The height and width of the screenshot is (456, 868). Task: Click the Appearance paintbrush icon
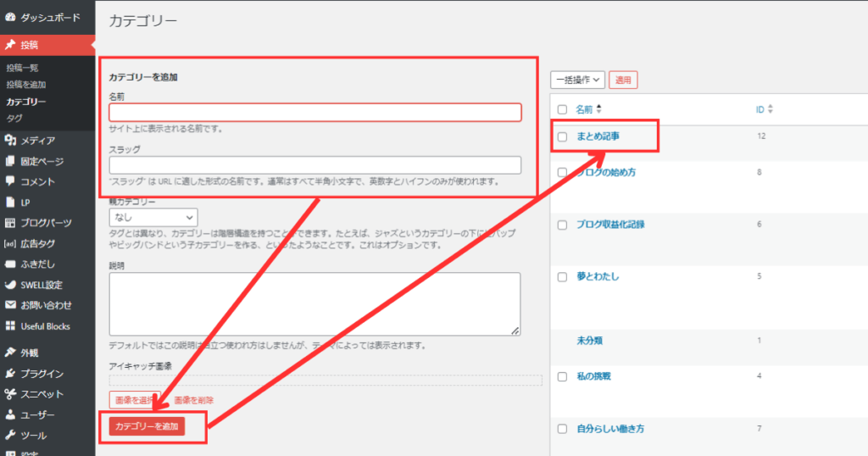coord(10,353)
